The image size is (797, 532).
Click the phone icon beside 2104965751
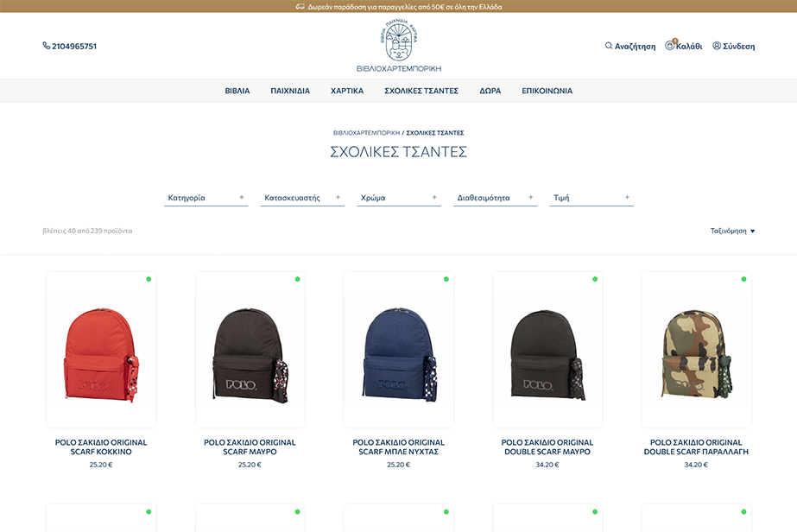(x=46, y=46)
